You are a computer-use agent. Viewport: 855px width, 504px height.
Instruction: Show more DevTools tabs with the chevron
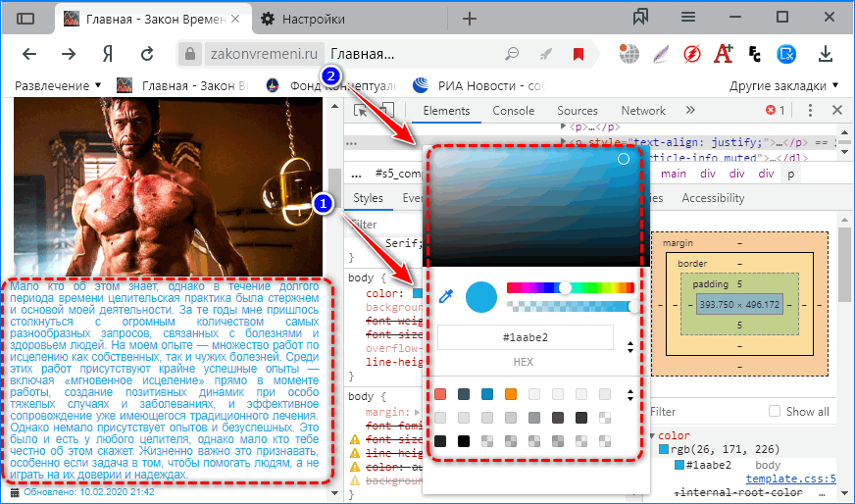690,111
